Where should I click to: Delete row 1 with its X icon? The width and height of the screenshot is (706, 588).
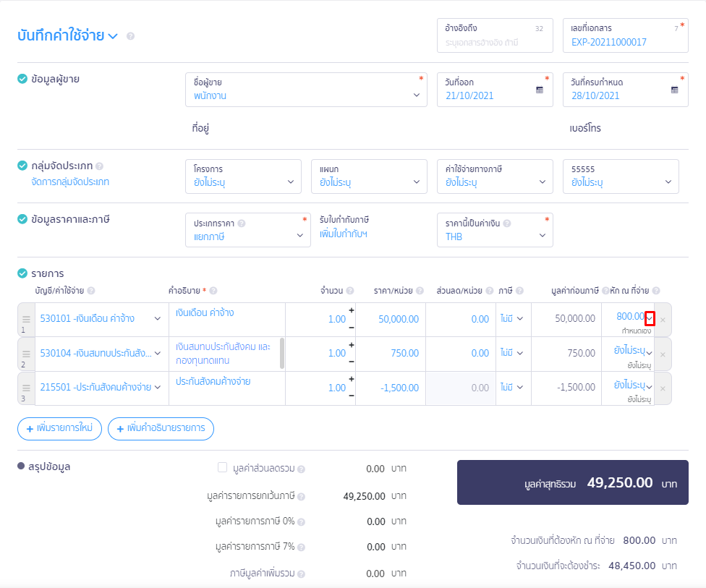663,320
